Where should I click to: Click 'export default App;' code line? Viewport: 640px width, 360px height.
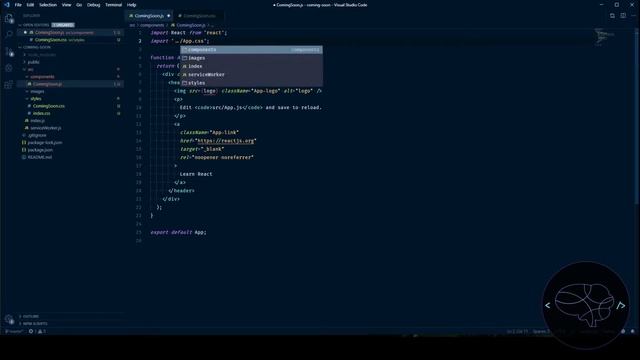(x=178, y=232)
